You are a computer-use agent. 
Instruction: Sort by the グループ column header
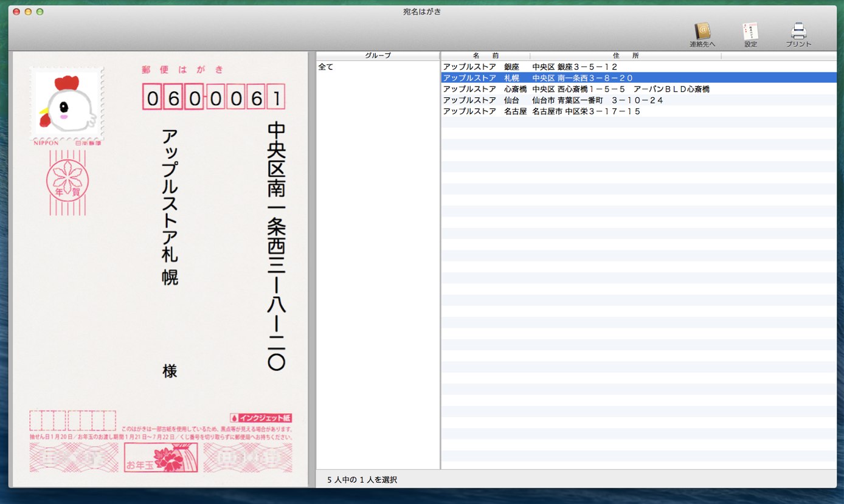click(x=378, y=55)
